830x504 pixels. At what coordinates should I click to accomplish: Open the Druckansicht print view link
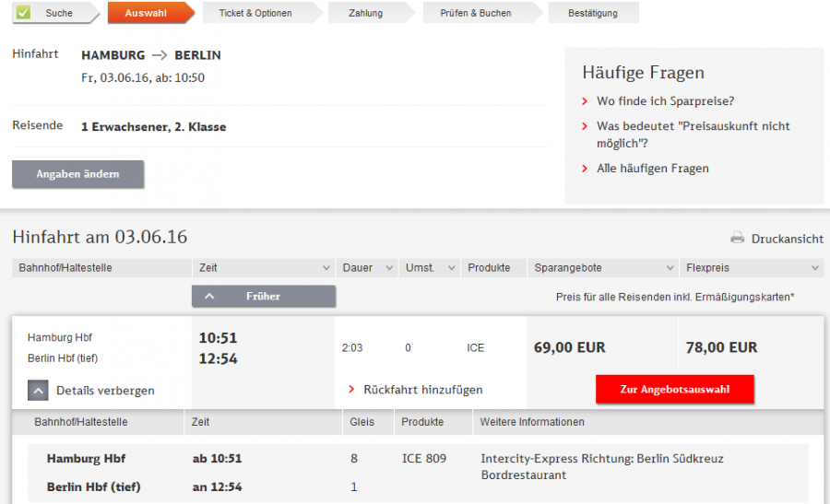(x=788, y=239)
